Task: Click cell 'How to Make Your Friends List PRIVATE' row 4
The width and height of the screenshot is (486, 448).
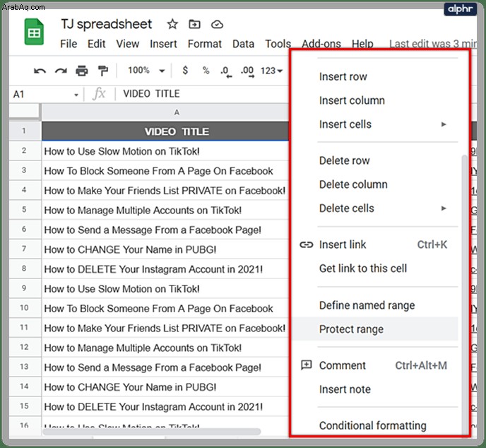Action: (165, 190)
